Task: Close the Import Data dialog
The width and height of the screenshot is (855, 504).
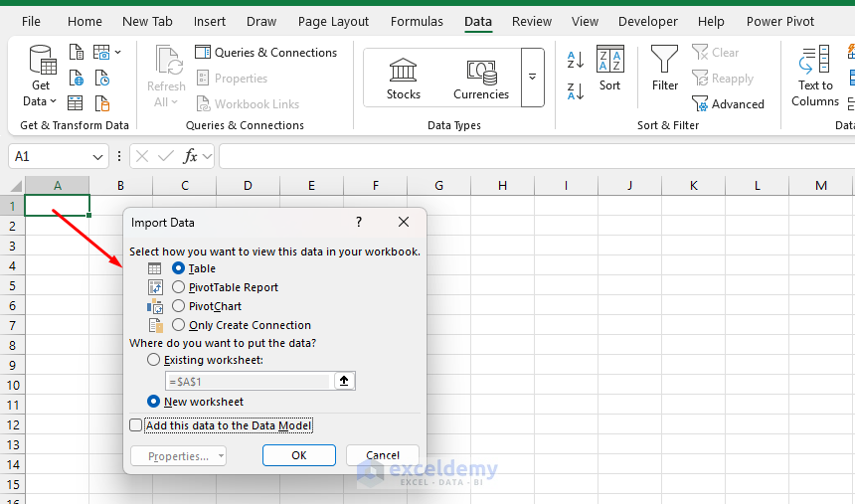Action: [404, 222]
